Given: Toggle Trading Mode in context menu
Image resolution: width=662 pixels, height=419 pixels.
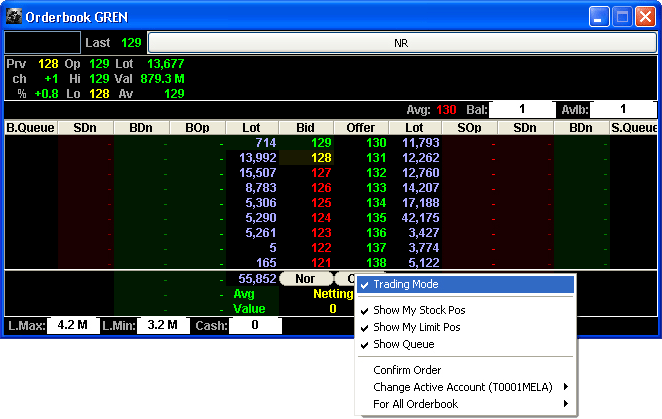Looking at the screenshot, I should click(x=465, y=284).
